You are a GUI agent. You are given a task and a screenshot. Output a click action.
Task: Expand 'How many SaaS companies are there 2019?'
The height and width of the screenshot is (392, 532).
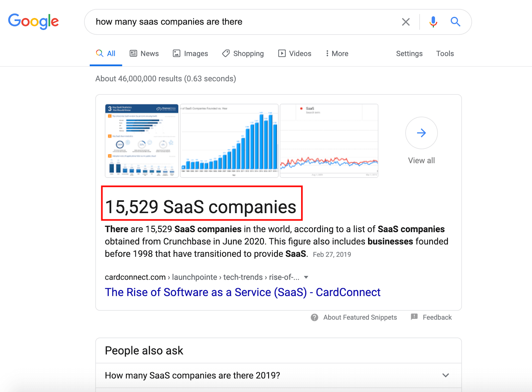[446, 375]
